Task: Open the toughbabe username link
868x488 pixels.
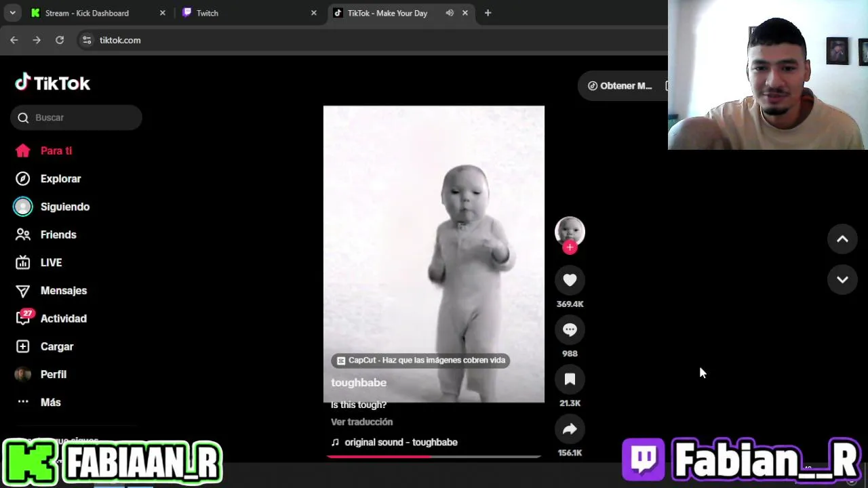Action: (x=359, y=382)
